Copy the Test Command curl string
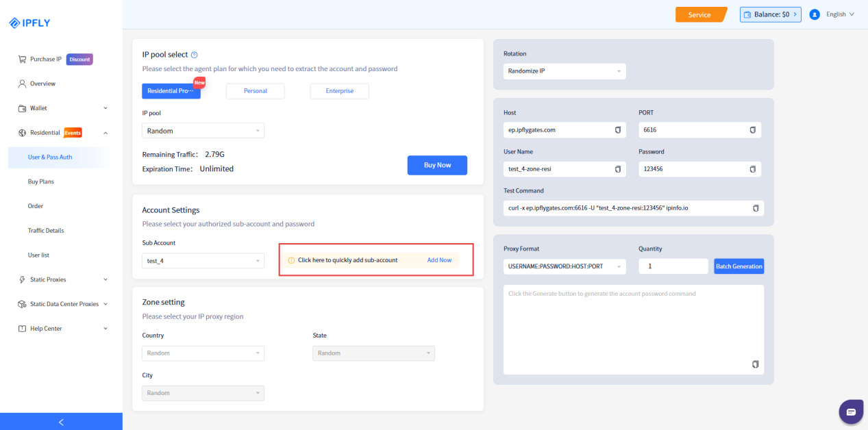The height and width of the screenshot is (430, 868). click(x=756, y=208)
